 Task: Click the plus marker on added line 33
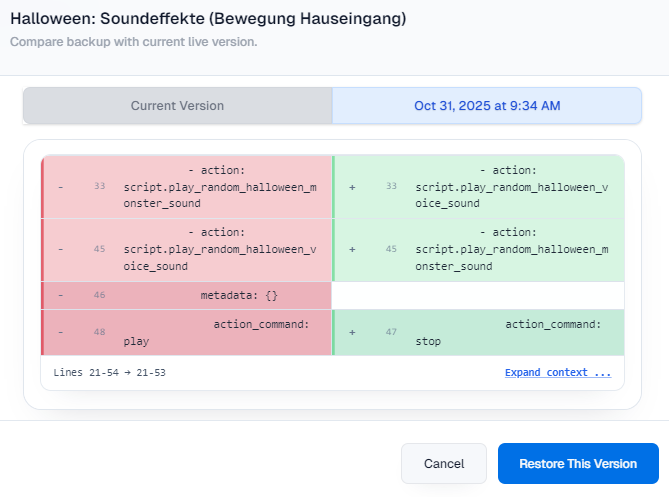click(352, 186)
